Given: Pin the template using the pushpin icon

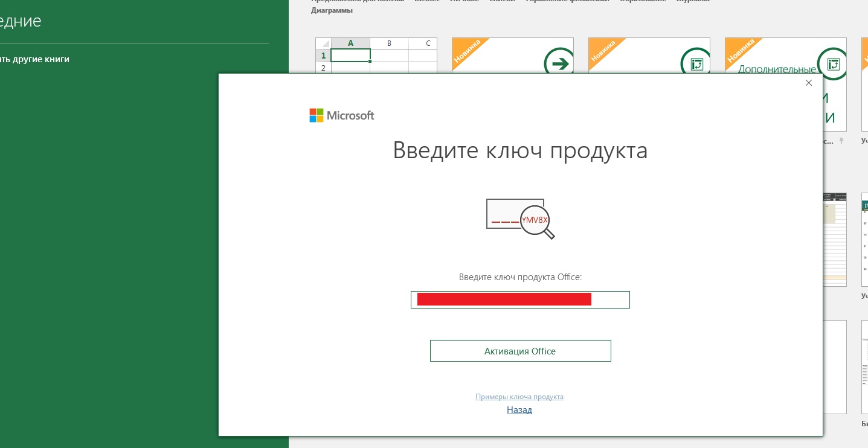Looking at the screenshot, I should click(x=841, y=141).
